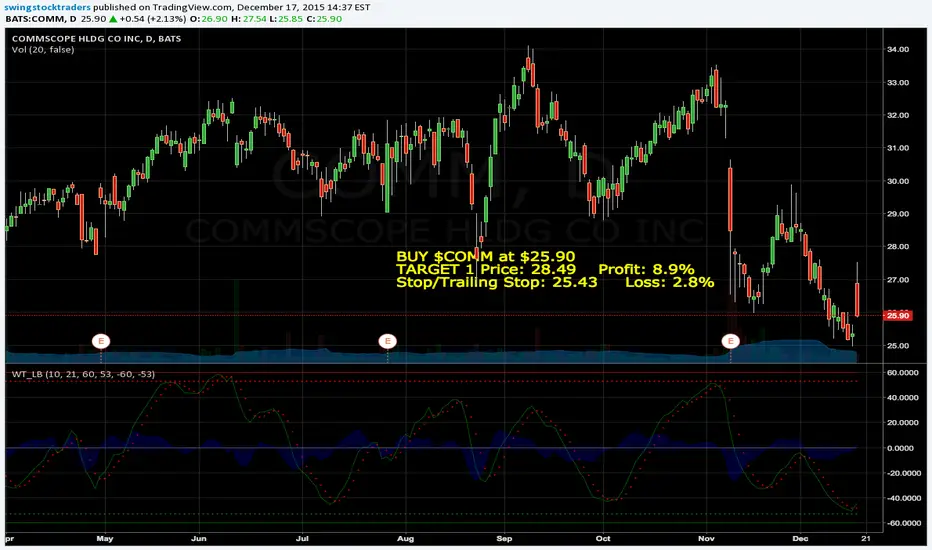
Task: Click the BUY $COMM at $25.90 annotation
Action: pyautogui.click(x=486, y=256)
